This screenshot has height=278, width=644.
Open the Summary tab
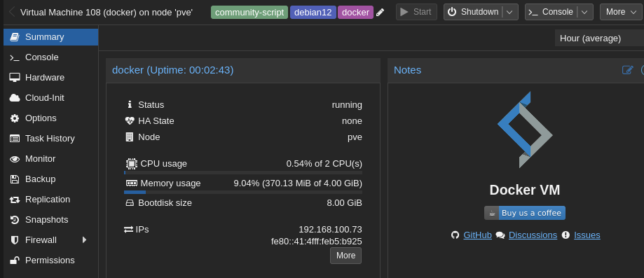[51, 37]
